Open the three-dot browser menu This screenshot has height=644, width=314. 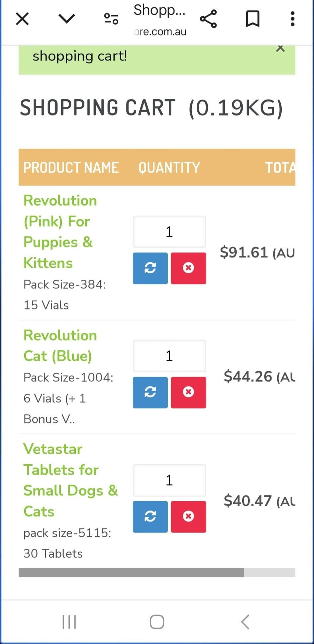click(292, 19)
